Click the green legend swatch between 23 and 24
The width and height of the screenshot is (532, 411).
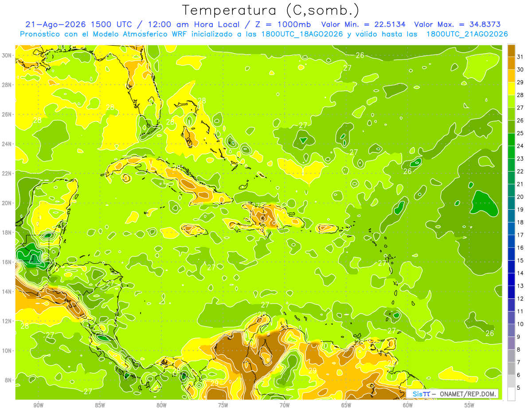point(511,152)
